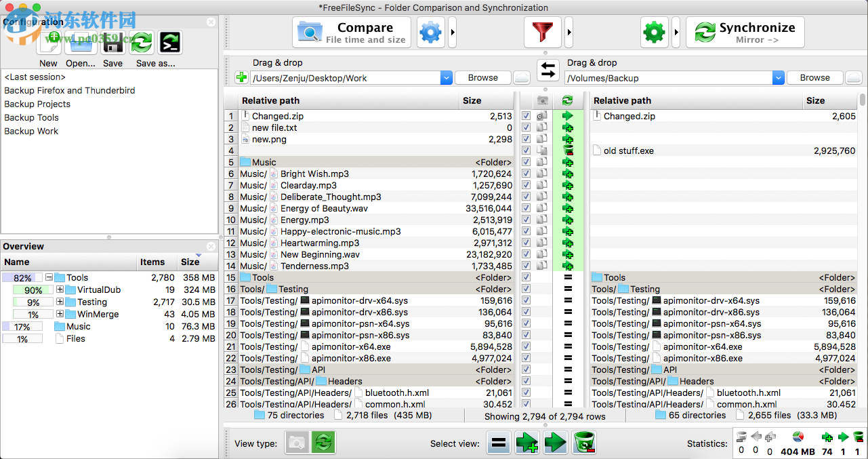Click the recycle bin delete view icon
The width and height of the screenshot is (868, 459).
tap(583, 442)
